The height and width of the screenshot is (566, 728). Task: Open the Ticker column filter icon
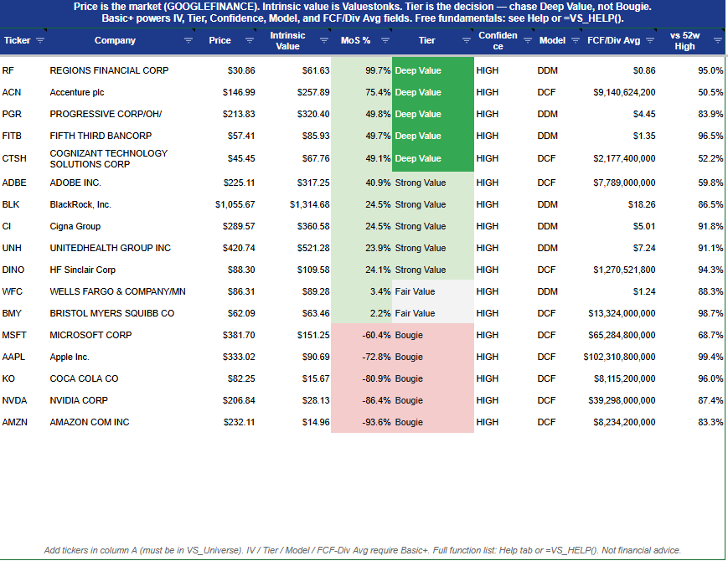(40, 40)
